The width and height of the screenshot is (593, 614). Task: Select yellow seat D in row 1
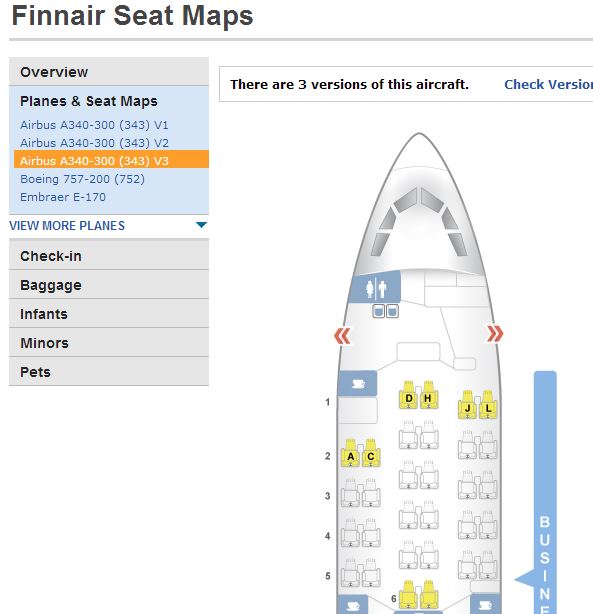(409, 395)
